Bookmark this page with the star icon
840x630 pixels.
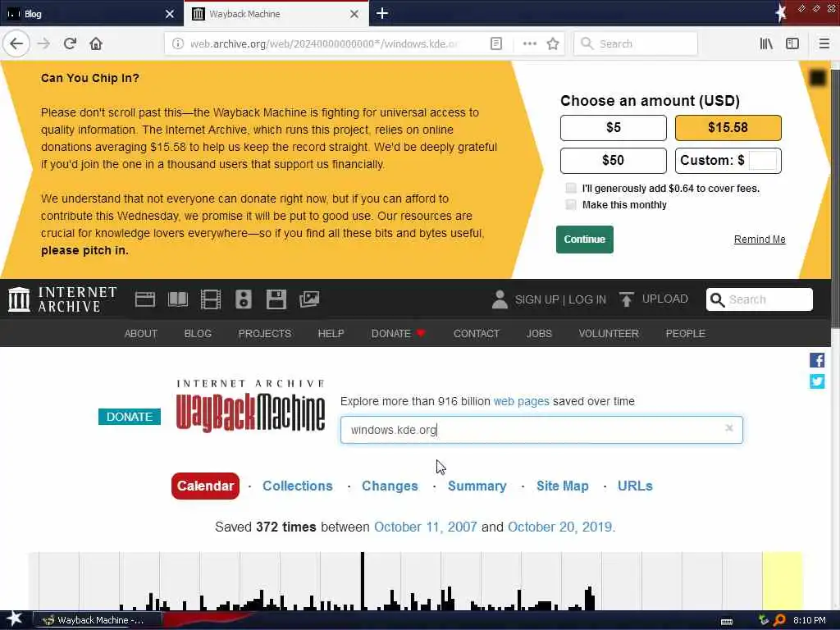click(x=553, y=43)
